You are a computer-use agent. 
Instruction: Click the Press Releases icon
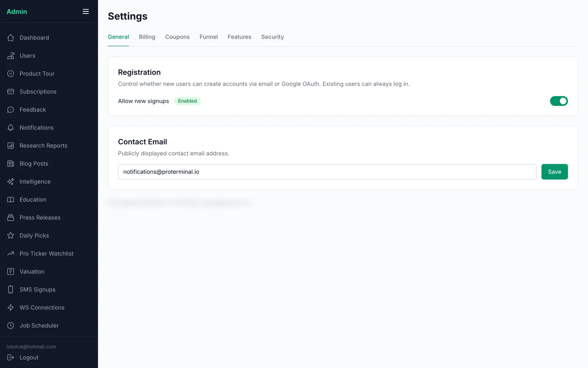point(11,217)
